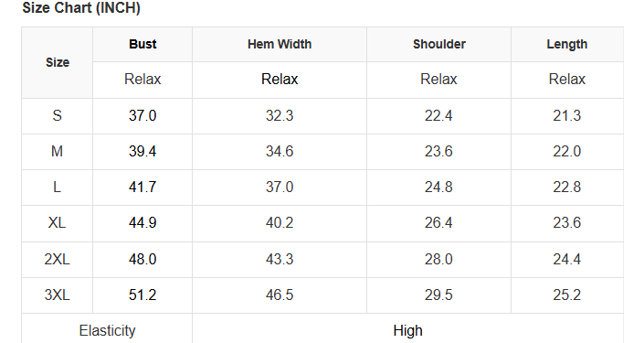Click the 23.6 length value for XL
Screen dimensions: 644x343
(x=566, y=223)
